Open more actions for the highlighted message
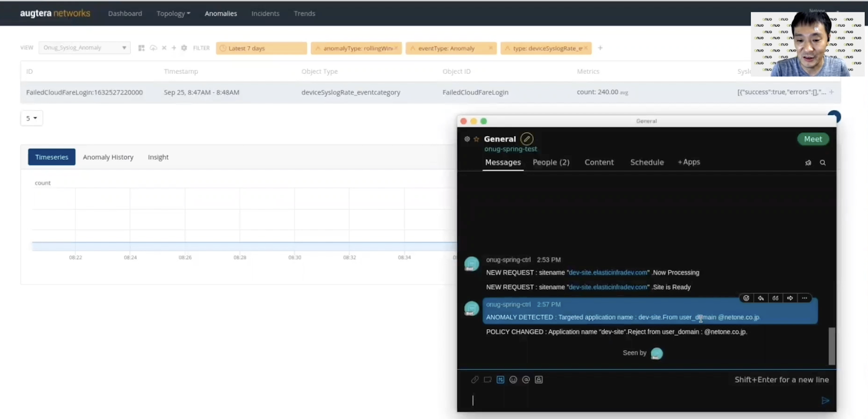This screenshot has width=868, height=419. pos(805,298)
